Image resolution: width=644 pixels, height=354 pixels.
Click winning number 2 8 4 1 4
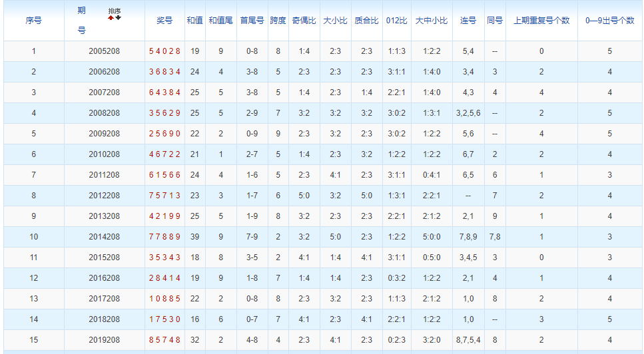[164, 277]
